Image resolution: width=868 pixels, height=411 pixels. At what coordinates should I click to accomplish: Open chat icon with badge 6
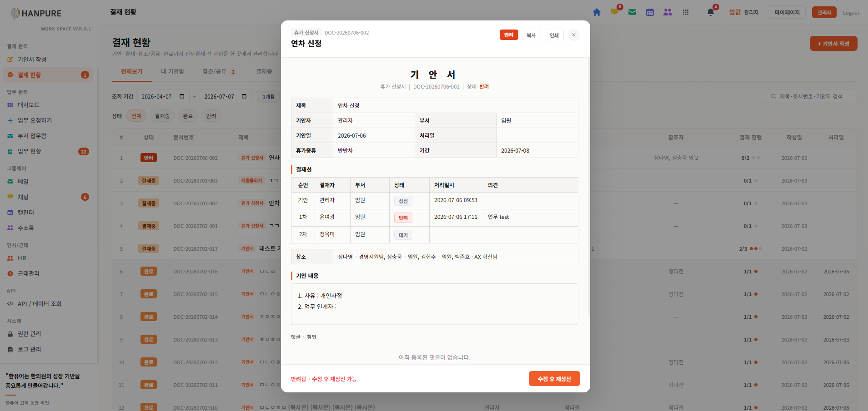(x=614, y=12)
